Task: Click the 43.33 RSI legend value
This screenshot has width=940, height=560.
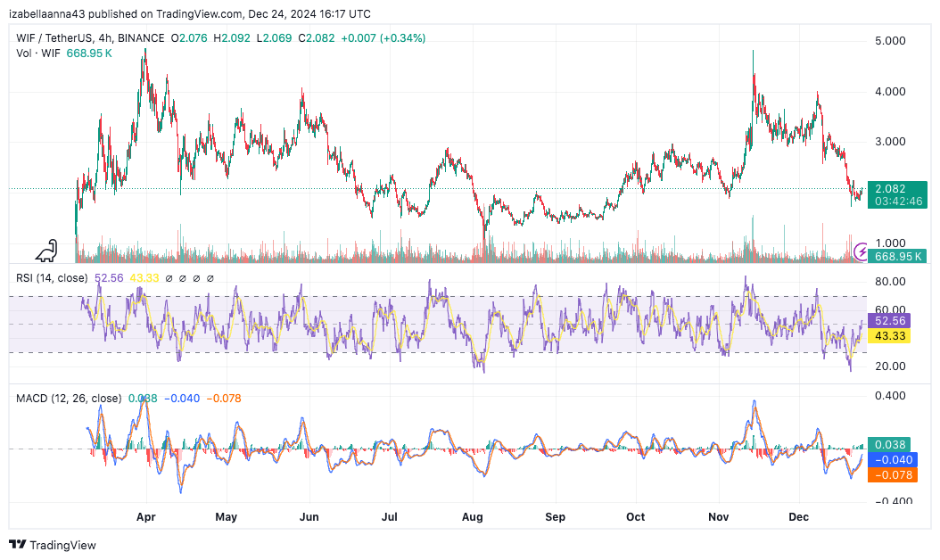Action: point(144,278)
